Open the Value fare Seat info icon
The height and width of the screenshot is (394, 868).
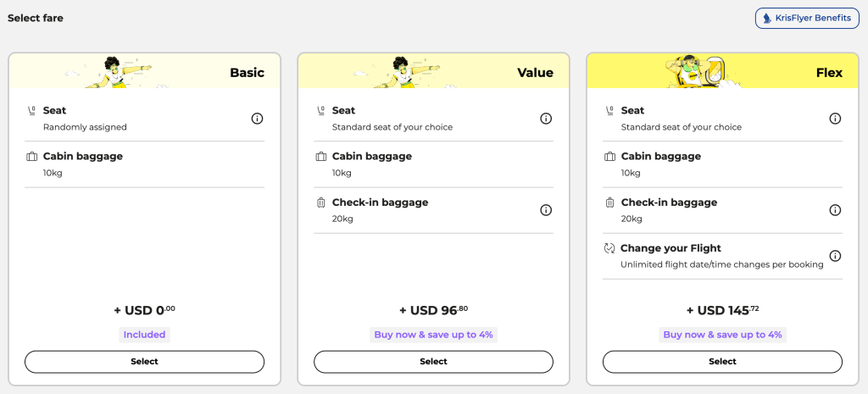point(546,119)
